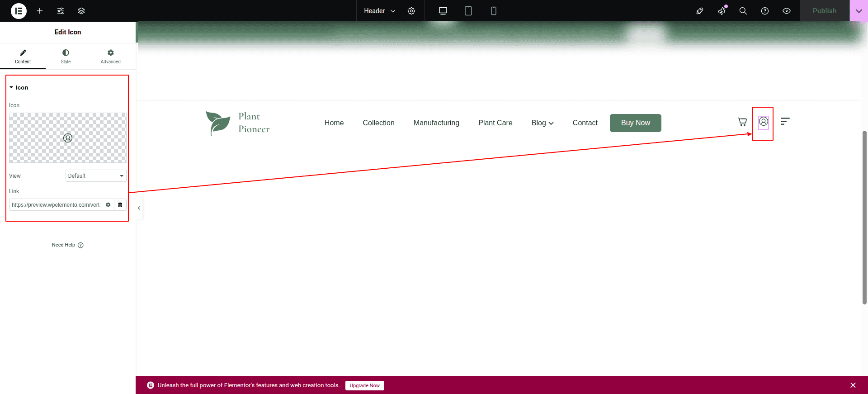Switch to mobile preview mode

494,11
